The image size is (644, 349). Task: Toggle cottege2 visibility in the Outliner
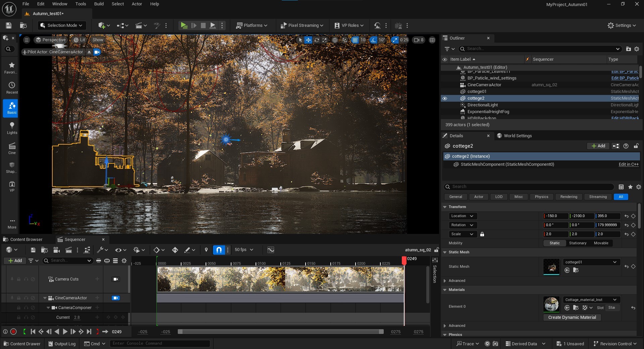tap(445, 98)
